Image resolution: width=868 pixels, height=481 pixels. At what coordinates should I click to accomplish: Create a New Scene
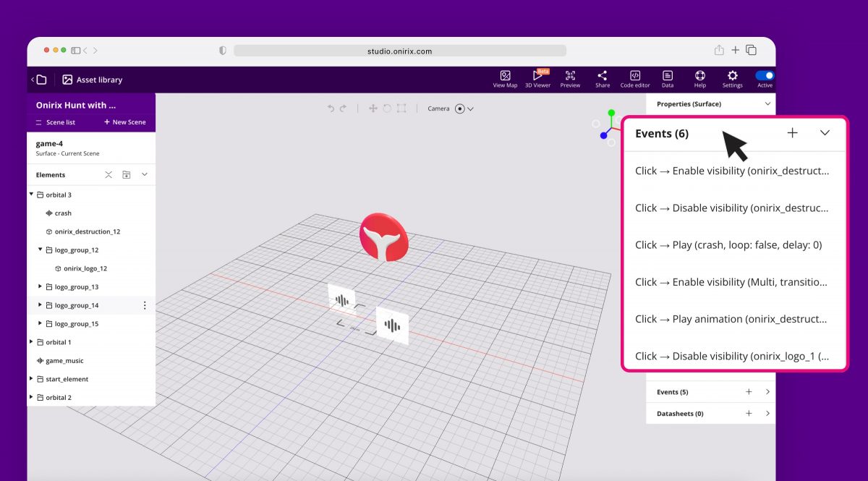click(x=124, y=122)
